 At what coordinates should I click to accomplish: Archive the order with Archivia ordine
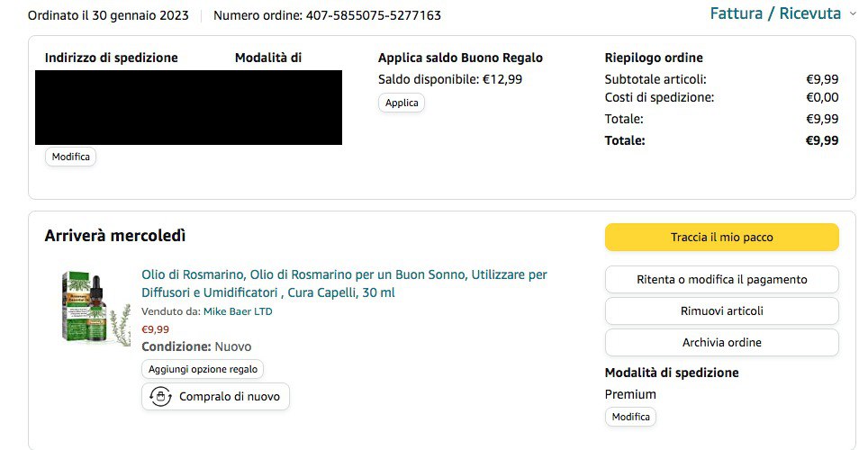coord(721,342)
